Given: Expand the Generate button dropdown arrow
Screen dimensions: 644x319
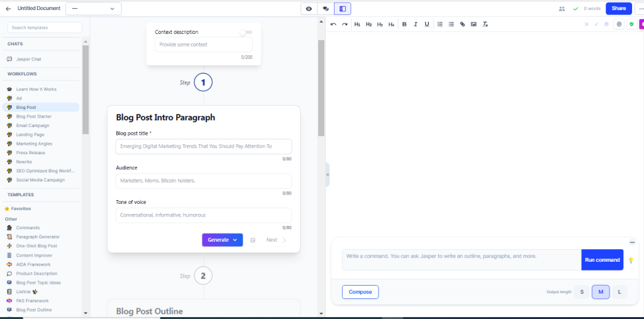Looking at the screenshot, I should 235,240.
